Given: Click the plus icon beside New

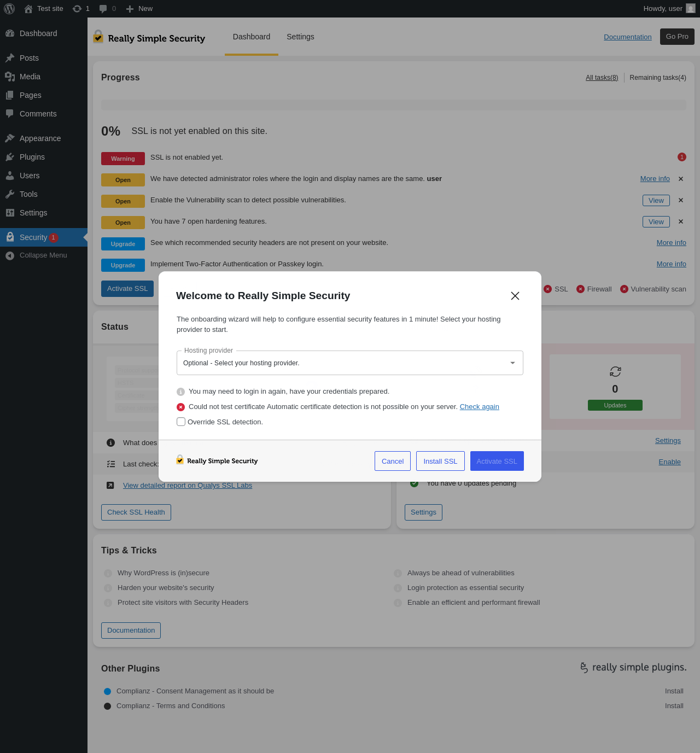Looking at the screenshot, I should pos(130,9).
